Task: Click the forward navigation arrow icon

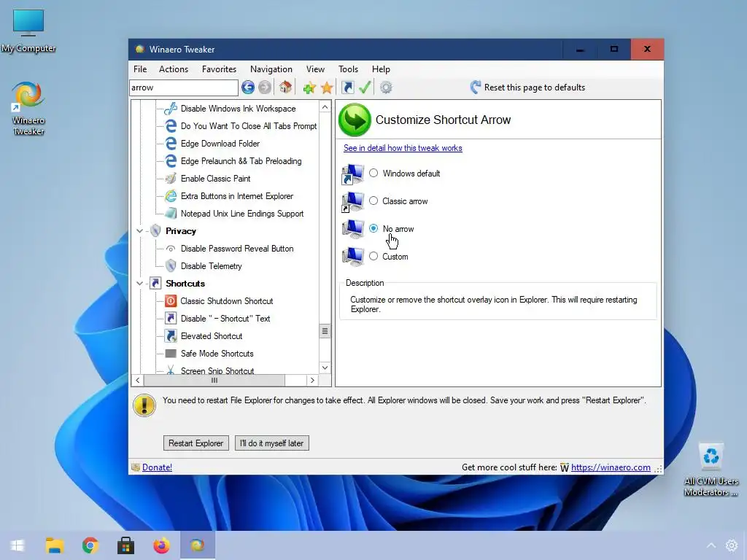Action: [265, 87]
